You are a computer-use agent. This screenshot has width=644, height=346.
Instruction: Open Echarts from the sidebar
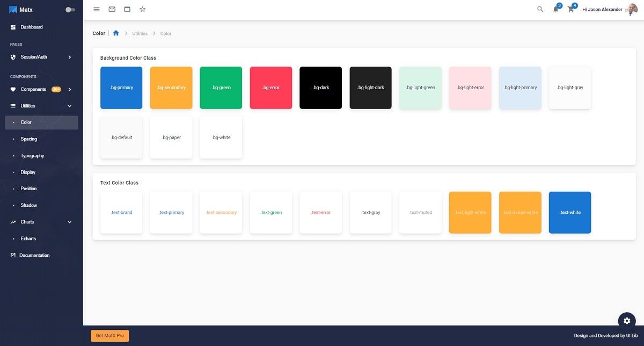pyautogui.click(x=28, y=238)
